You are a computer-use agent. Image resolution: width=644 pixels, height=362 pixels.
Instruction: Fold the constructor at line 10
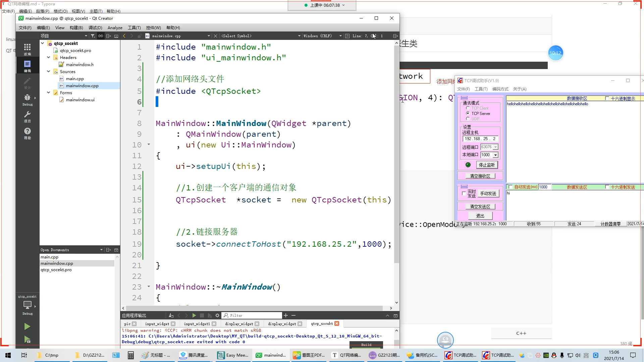tap(149, 144)
